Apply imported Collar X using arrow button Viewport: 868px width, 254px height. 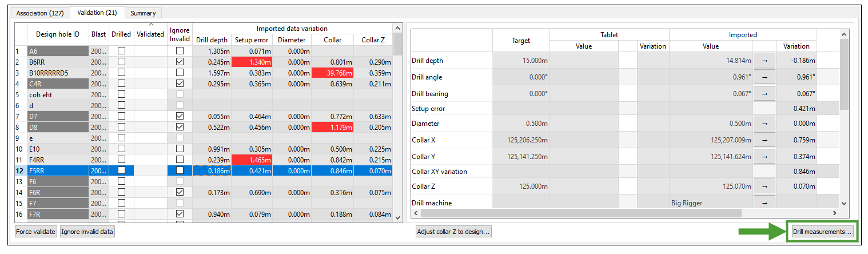764,140
